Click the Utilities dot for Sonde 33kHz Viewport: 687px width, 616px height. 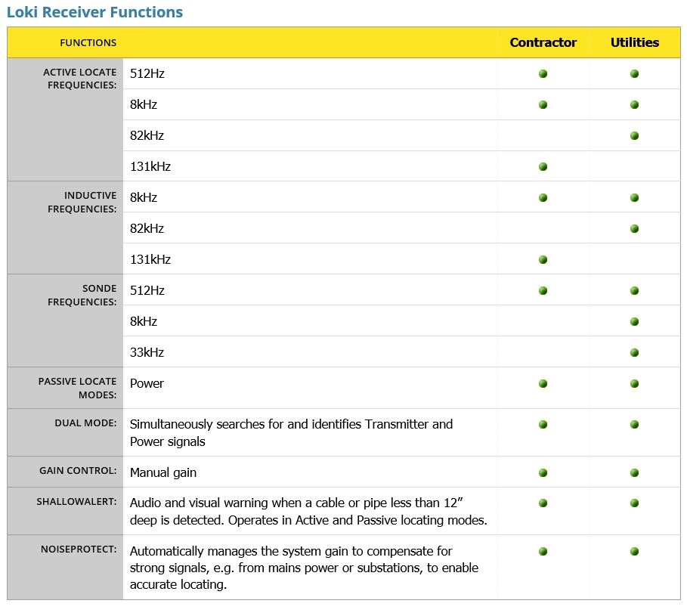634,353
